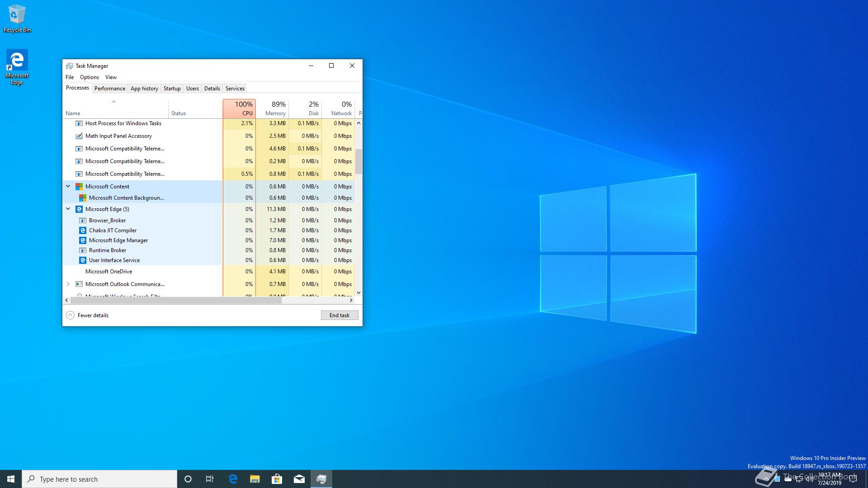Open the Action Center notification icon
This screenshot has width=868, height=488.
[x=853, y=479]
